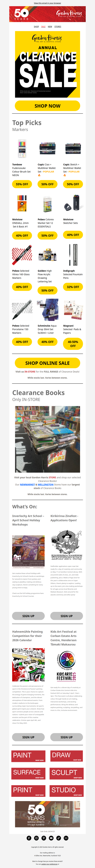
Task: Open the SALE navigation link
Action: click(x=43, y=27)
